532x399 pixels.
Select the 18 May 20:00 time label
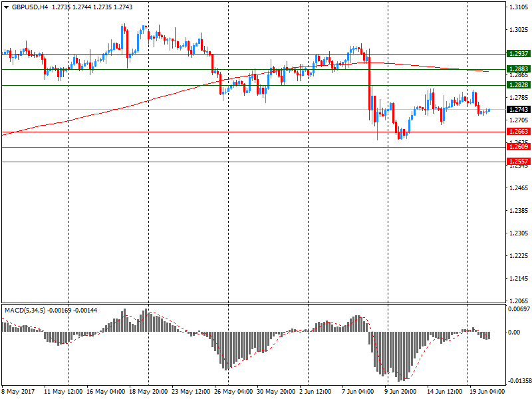coord(148,392)
